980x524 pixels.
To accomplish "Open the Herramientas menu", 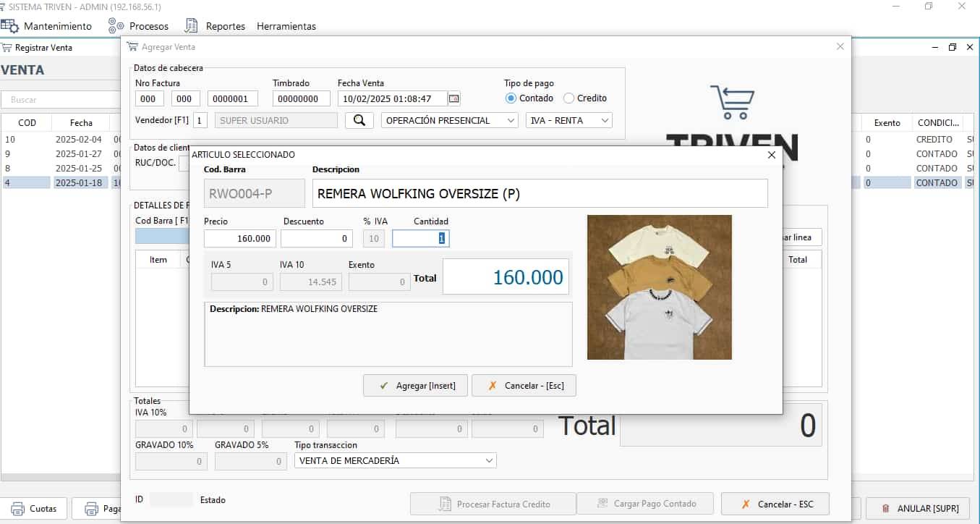I will click(x=286, y=26).
